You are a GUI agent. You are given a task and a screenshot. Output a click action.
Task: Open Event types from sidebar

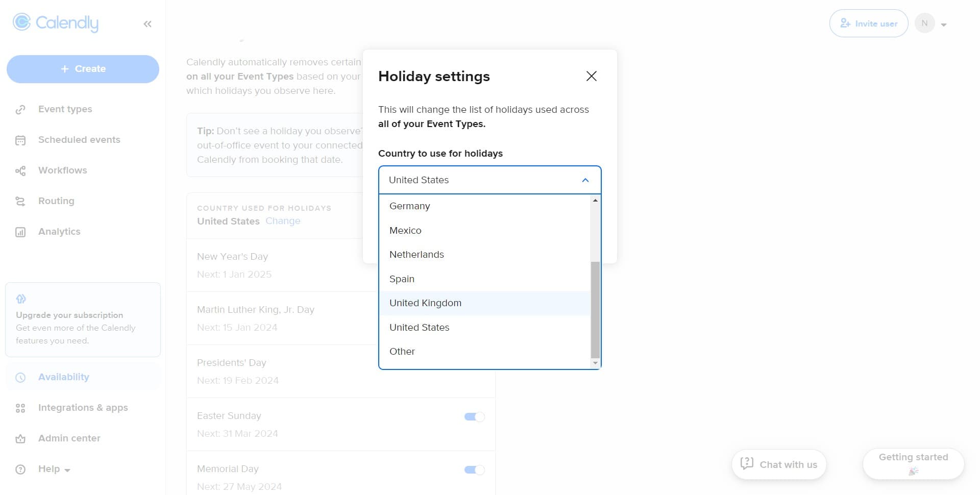pos(65,109)
